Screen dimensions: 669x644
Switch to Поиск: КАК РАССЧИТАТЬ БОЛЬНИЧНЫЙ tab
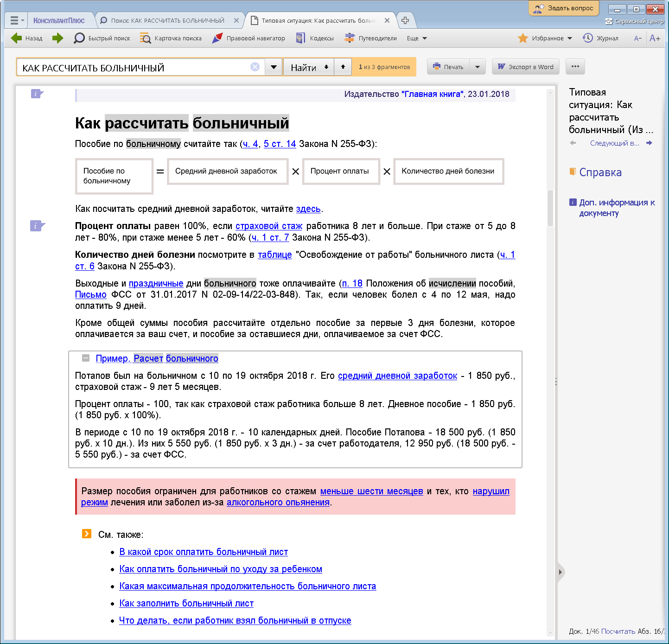[x=168, y=20]
